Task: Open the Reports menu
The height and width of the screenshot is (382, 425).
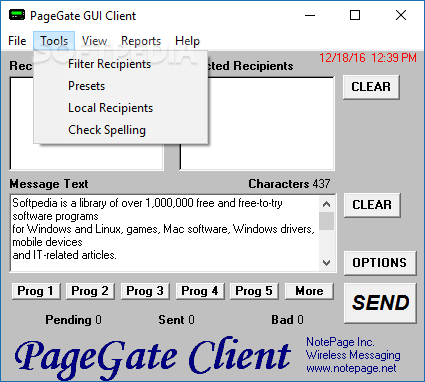Action: click(x=141, y=41)
